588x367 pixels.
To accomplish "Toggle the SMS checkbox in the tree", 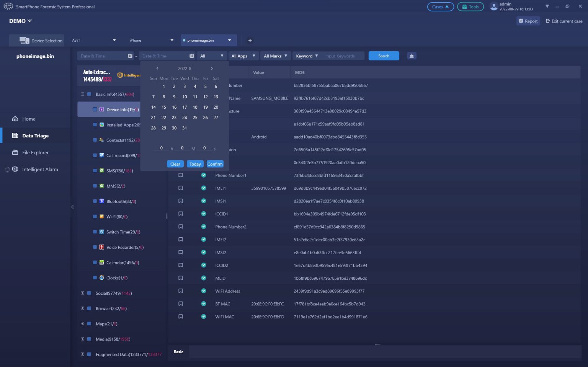I will click(95, 171).
